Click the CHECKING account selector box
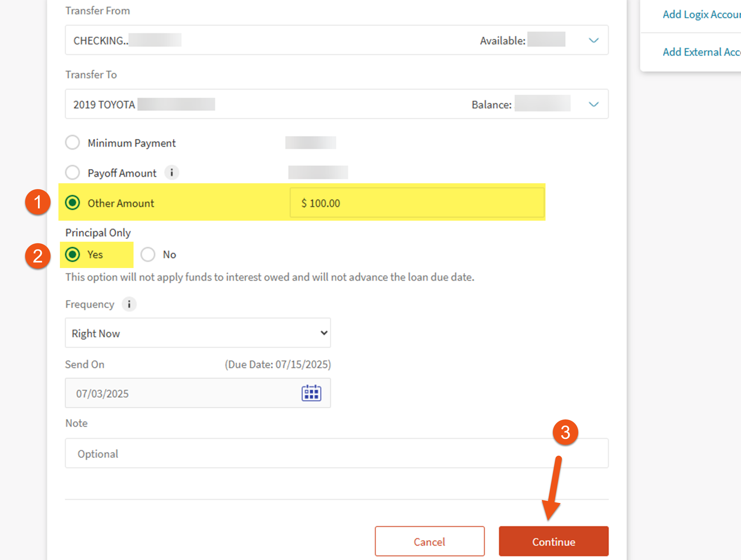The image size is (741, 560). (x=302, y=40)
